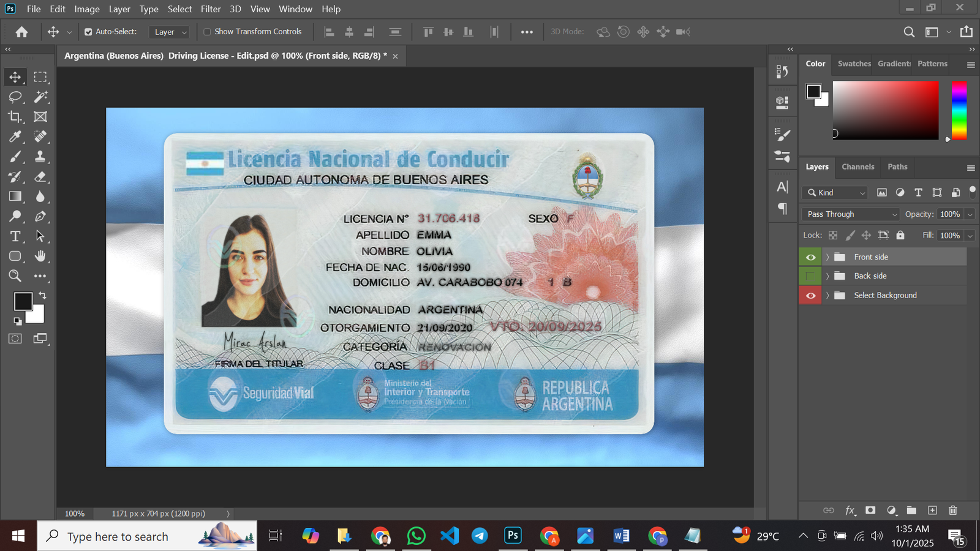
Task: Switch to the Channels tab
Action: click(858, 167)
